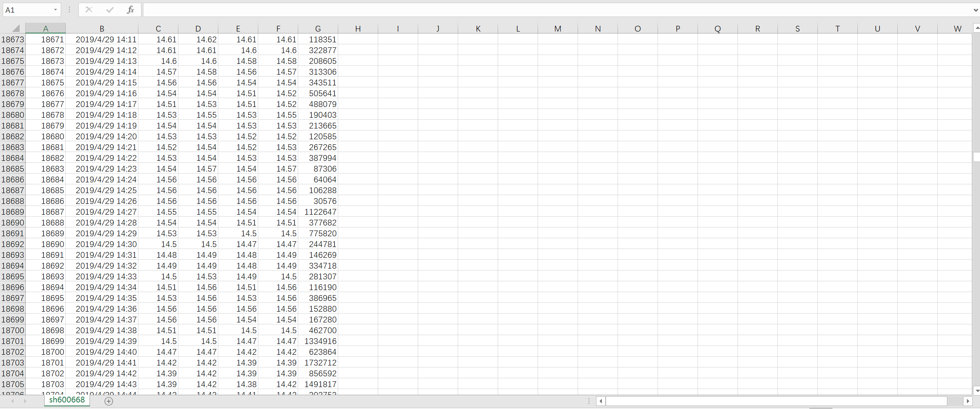Select row header 18673
Viewport: 980px width, 409px height.
13,39
